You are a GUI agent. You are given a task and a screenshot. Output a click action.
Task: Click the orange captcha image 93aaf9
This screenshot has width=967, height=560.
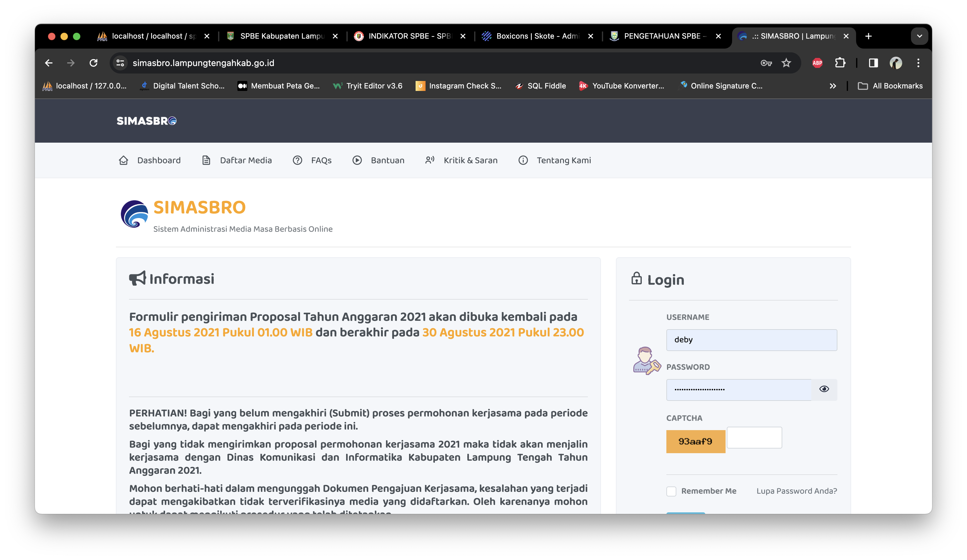[x=695, y=441]
